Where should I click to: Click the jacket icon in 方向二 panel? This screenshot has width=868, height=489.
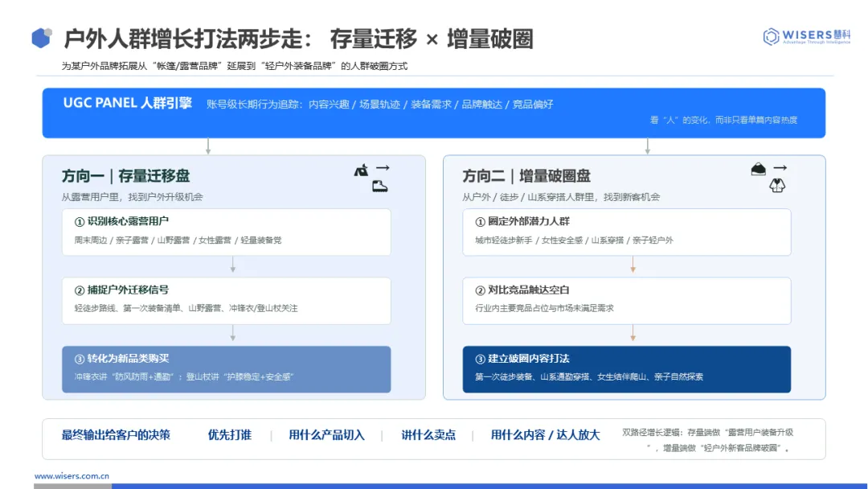pyautogui.click(x=777, y=186)
